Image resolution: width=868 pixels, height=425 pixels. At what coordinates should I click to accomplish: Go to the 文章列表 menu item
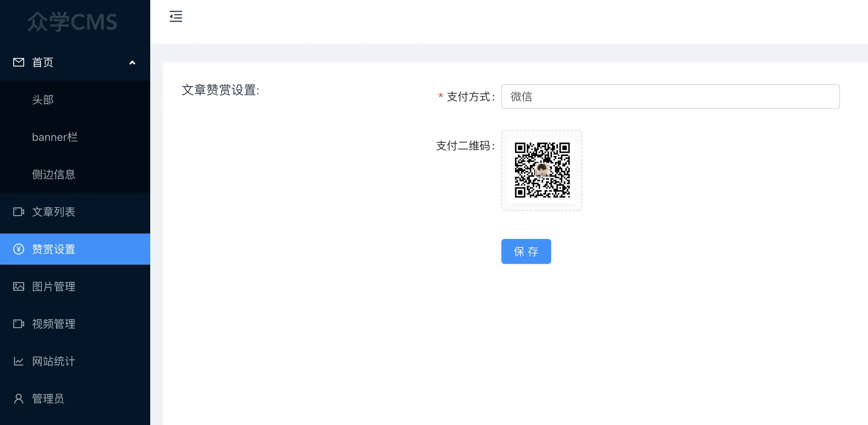click(x=75, y=212)
